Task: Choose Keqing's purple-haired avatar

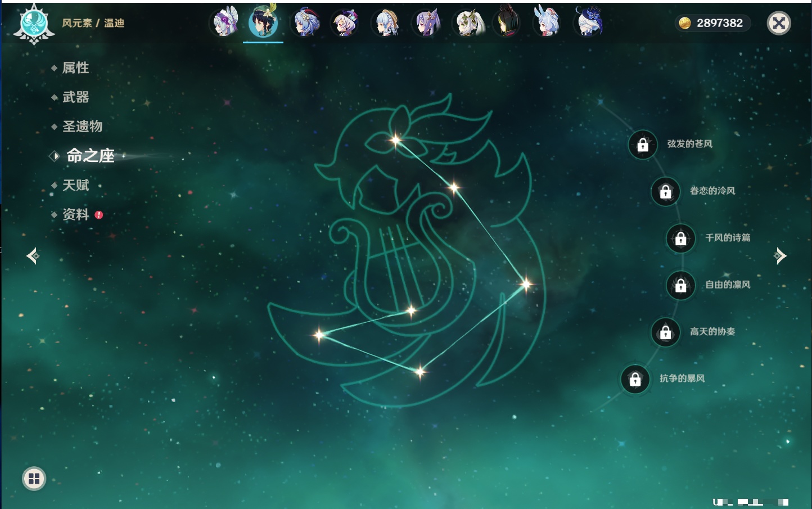Action: click(x=427, y=23)
